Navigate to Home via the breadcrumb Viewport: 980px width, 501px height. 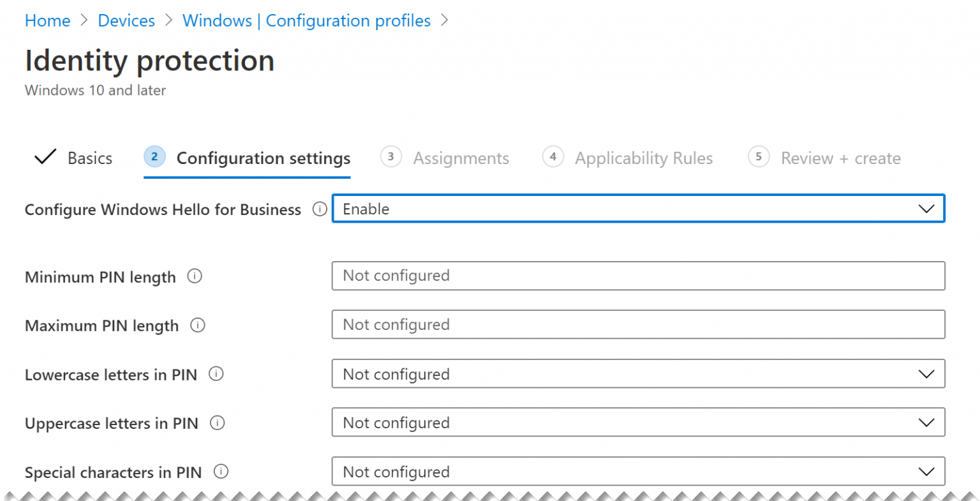(47, 20)
